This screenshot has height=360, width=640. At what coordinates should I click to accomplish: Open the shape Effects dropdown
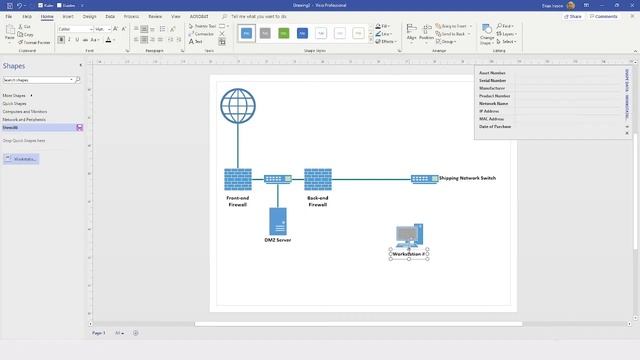[x=385, y=42]
